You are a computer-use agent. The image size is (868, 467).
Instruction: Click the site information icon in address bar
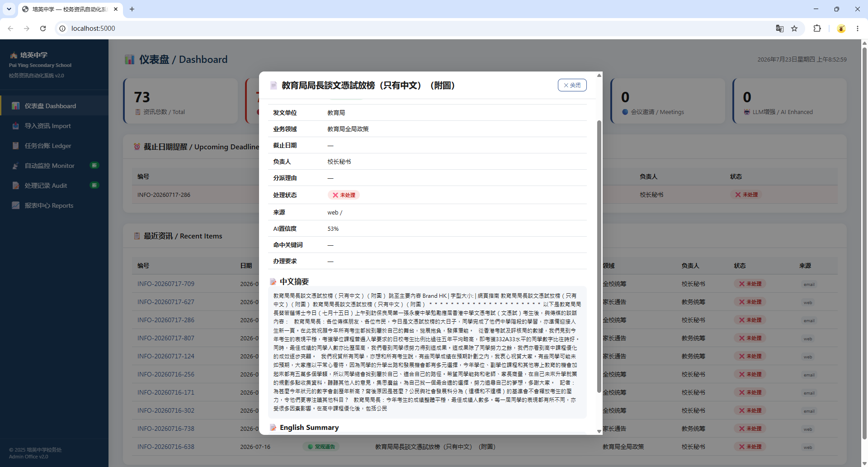pyautogui.click(x=62, y=29)
